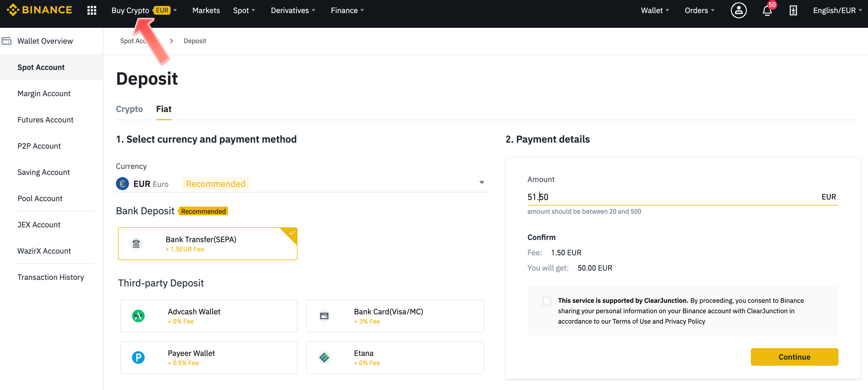Choose Advcash Wallet deposit option
Viewport: 868px width, 390px height.
click(x=209, y=316)
